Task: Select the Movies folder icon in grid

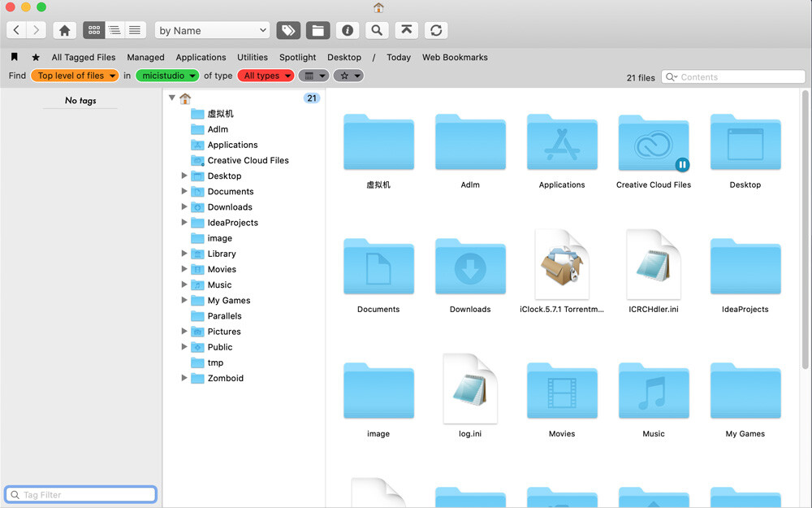Action: [562, 391]
